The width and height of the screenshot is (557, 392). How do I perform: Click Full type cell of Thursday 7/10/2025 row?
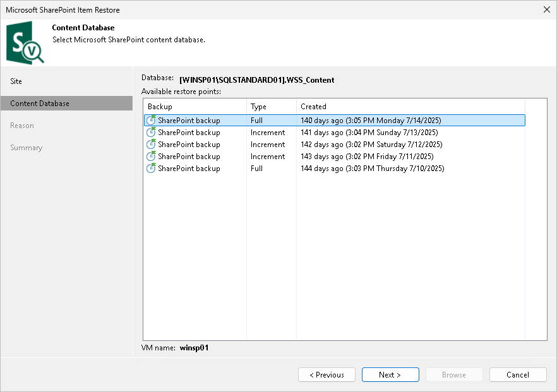[x=256, y=169]
